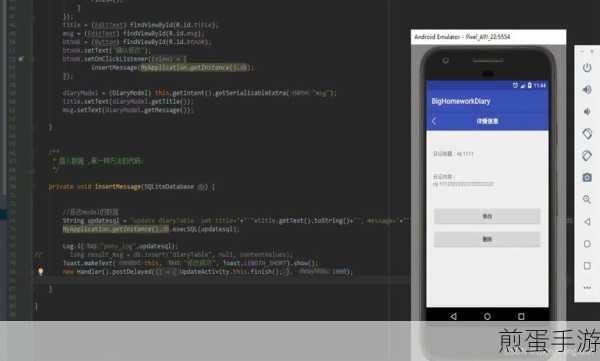Image resolution: width=600 pixels, height=361 pixels.
Task: Close the emulator side toolbar
Action: [x=592, y=51]
